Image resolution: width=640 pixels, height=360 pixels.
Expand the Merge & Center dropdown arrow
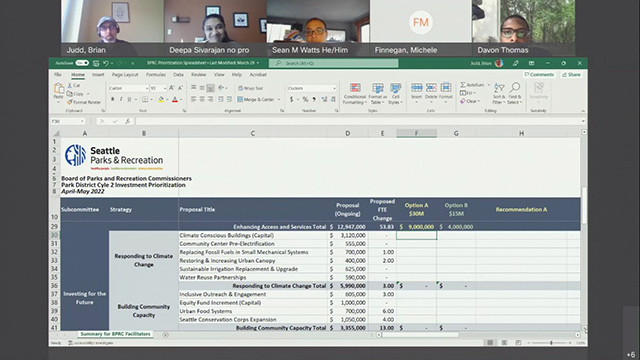(x=279, y=100)
